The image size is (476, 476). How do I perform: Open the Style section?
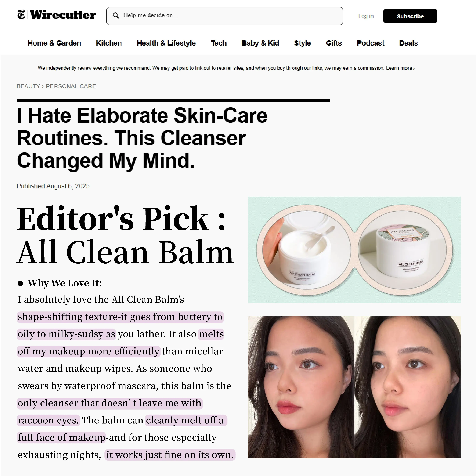point(302,43)
